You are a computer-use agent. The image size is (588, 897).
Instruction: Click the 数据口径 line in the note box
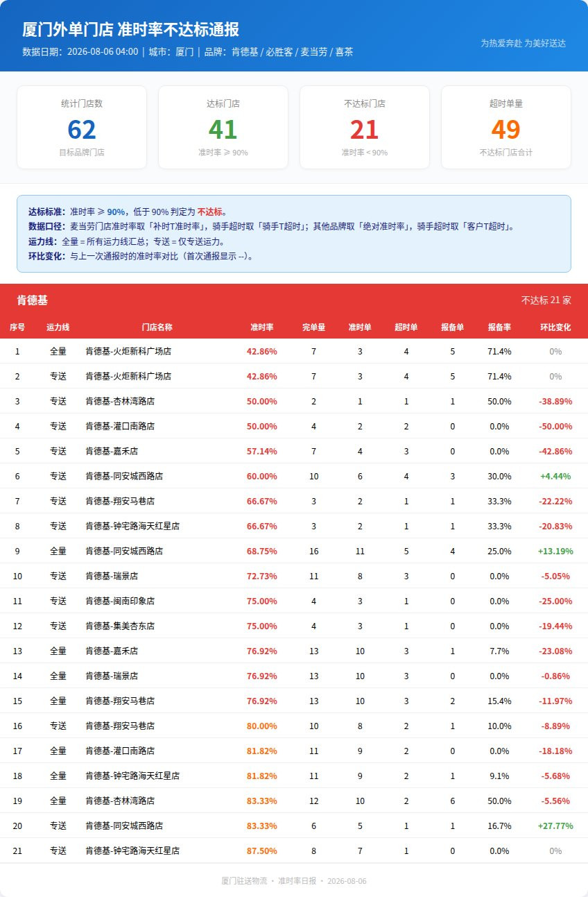(x=271, y=226)
